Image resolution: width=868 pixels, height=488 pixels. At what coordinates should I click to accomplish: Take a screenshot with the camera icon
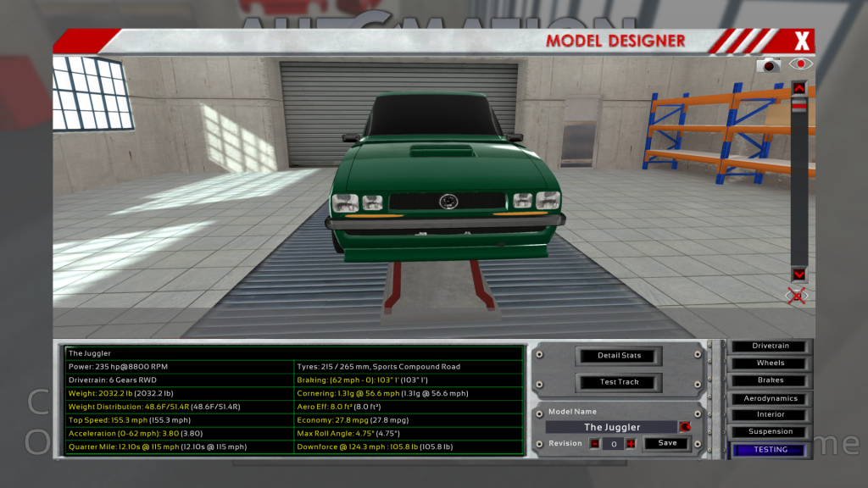(769, 64)
